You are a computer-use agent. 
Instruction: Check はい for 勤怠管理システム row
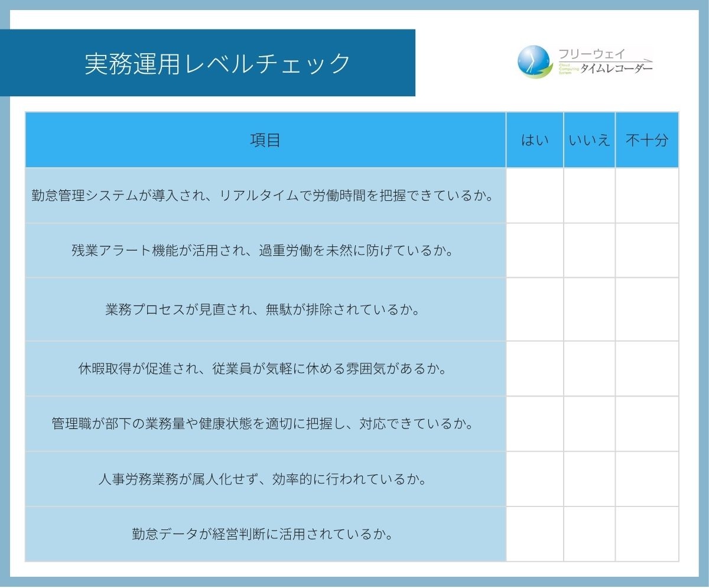pyautogui.click(x=535, y=196)
